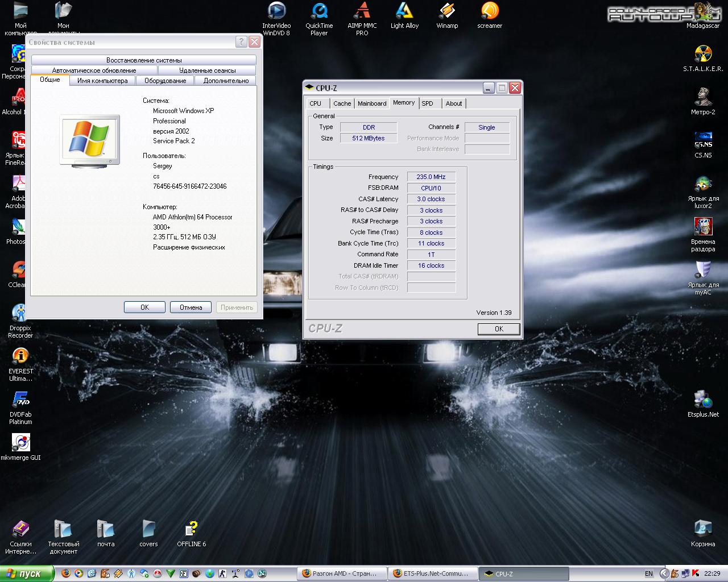The height and width of the screenshot is (582, 728).
Task: Open the Корзина recycle bin
Action: point(703,529)
